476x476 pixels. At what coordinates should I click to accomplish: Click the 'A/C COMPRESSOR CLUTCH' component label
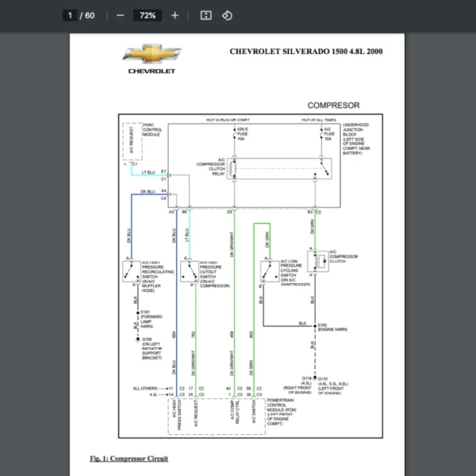344,256
